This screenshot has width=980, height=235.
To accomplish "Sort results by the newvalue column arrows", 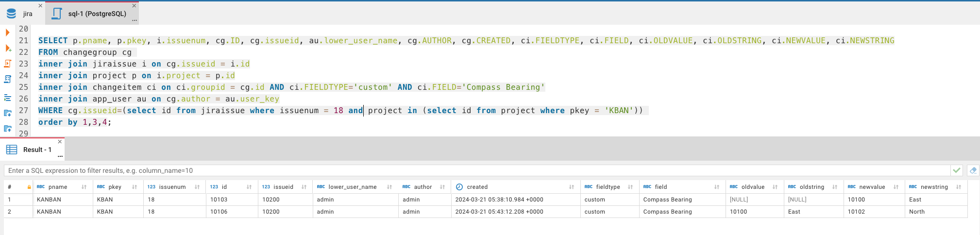I will (896, 187).
